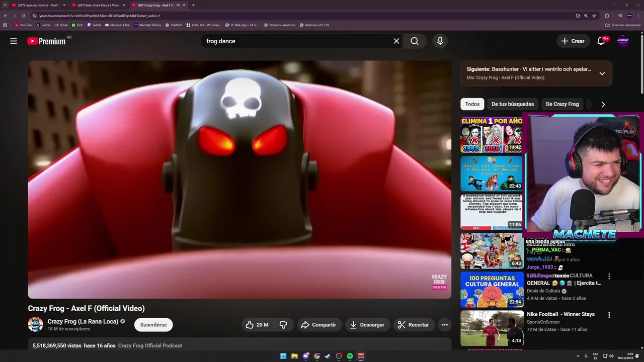Open more actions ellipsis under the video
Viewport: 644px width, 362px height.
point(445,325)
